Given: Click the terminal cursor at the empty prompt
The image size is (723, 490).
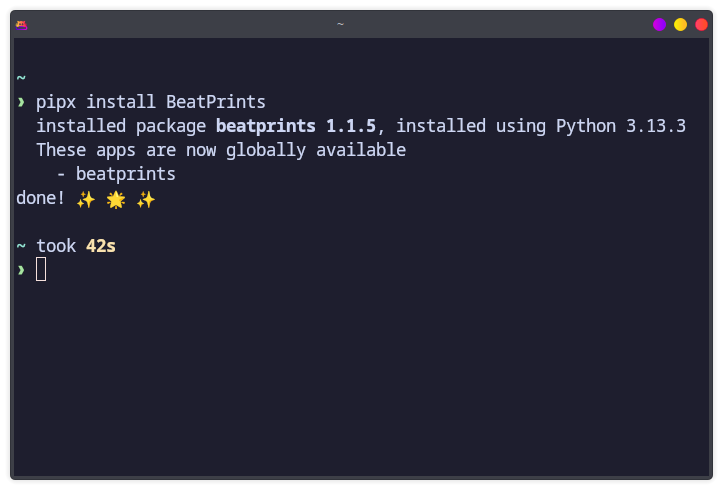Looking at the screenshot, I should [41, 269].
